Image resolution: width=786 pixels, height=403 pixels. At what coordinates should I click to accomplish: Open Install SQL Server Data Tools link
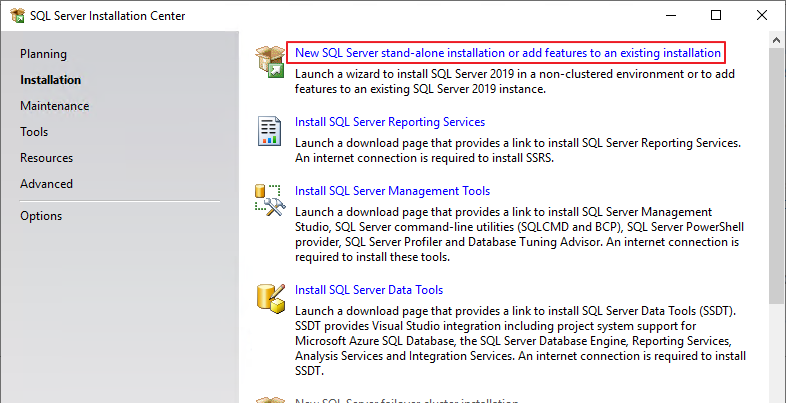pyautogui.click(x=369, y=290)
